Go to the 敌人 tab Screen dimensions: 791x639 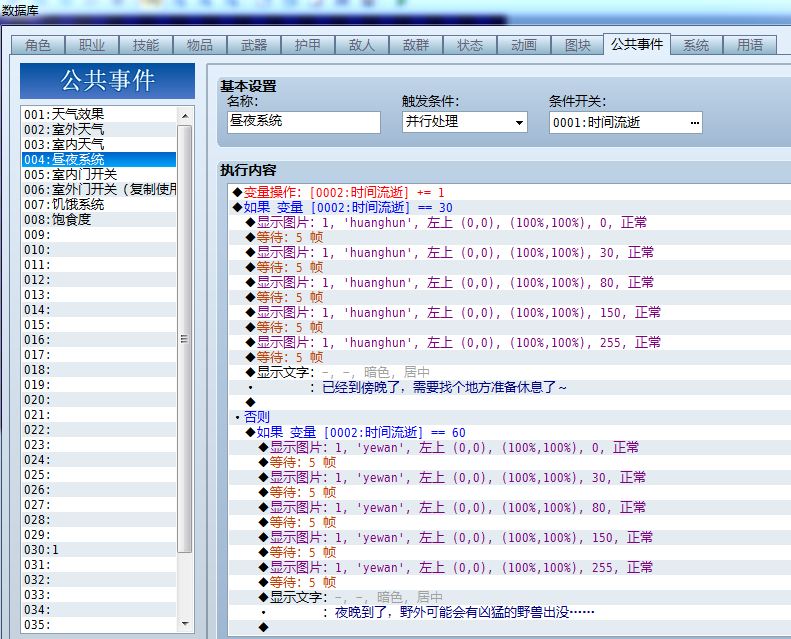coord(362,45)
